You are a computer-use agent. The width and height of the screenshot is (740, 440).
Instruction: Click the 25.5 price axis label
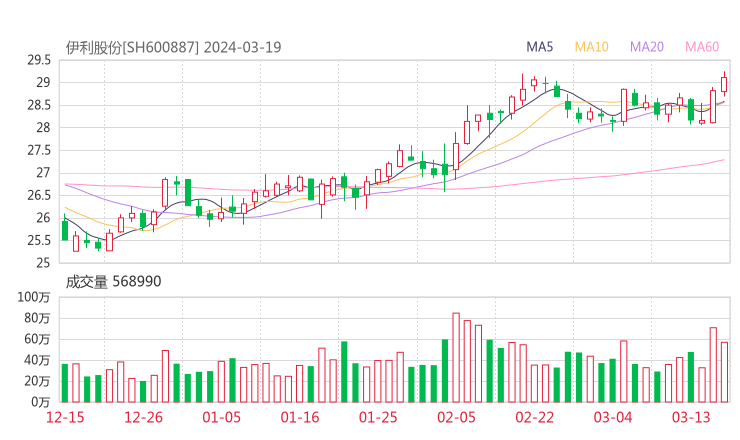click(39, 241)
